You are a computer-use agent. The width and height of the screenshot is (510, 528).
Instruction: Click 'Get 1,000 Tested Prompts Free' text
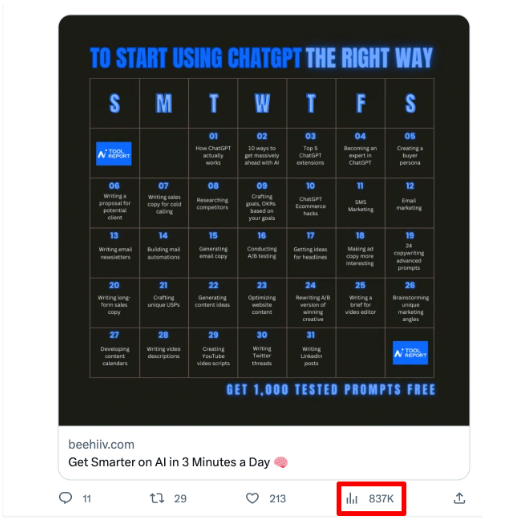331,390
